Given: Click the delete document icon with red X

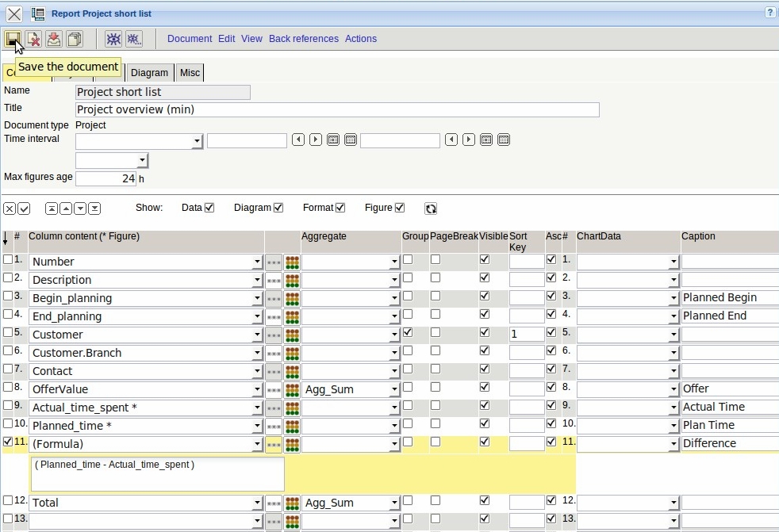Looking at the screenshot, I should 33,39.
